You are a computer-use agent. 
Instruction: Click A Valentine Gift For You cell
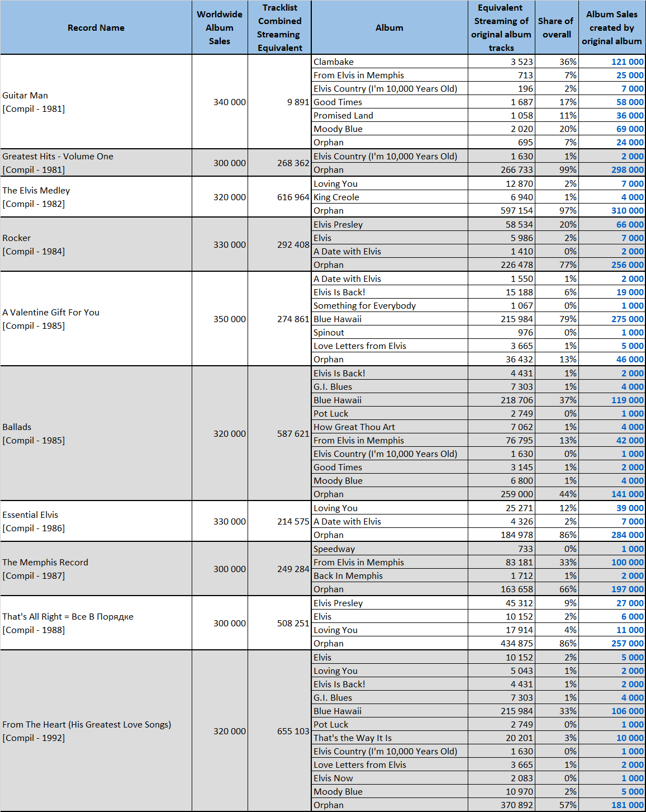[96, 319]
